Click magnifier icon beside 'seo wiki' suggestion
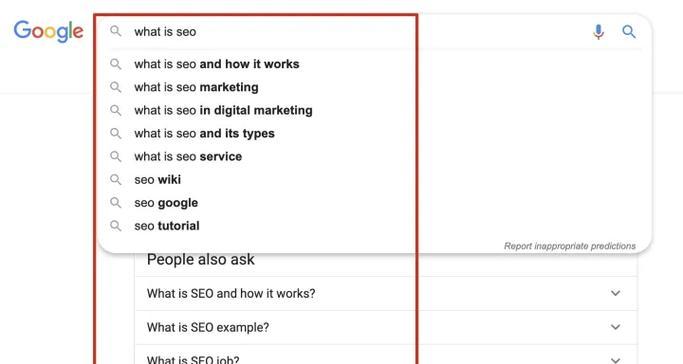 [x=115, y=179]
